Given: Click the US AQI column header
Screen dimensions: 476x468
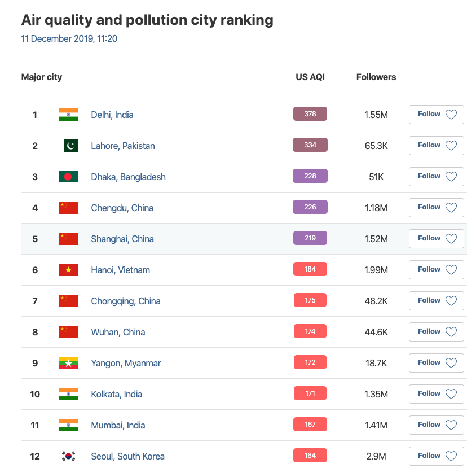Looking at the screenshot, I should [x=310, y=77].
